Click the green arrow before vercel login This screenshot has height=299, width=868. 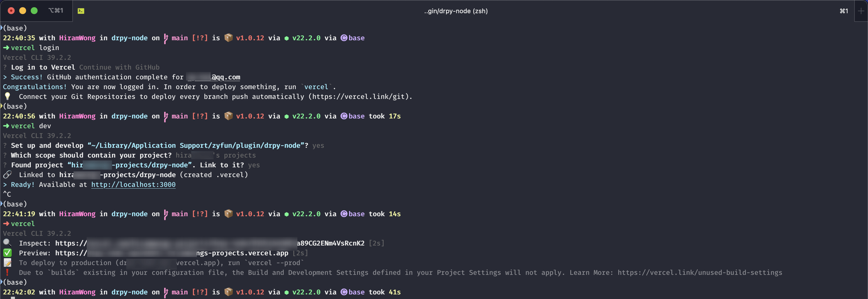[x=6, y=48]
